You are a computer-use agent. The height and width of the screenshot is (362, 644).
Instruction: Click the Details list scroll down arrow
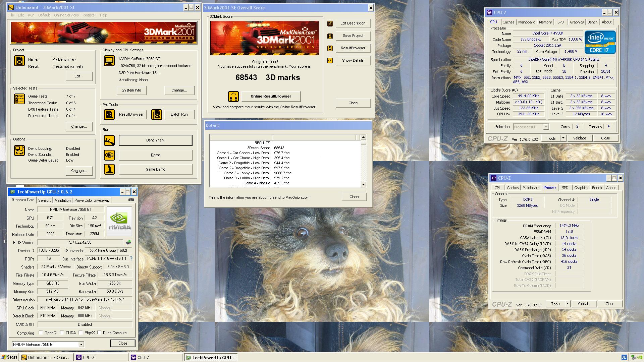[363, 185]
